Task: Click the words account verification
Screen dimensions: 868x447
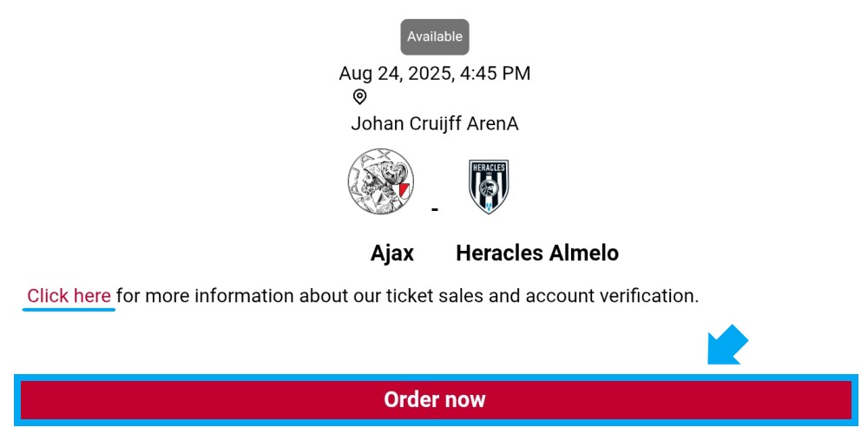Action: tap(612, 295)
